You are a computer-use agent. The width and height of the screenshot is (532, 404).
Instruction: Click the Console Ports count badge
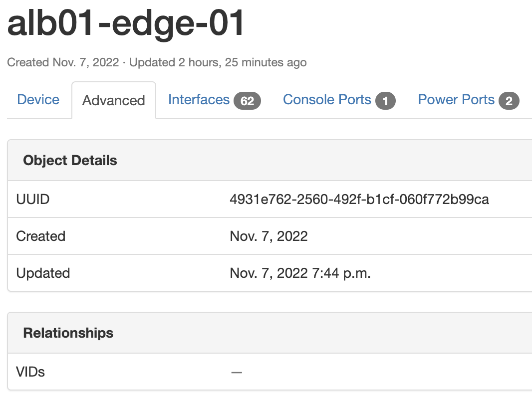385,101
